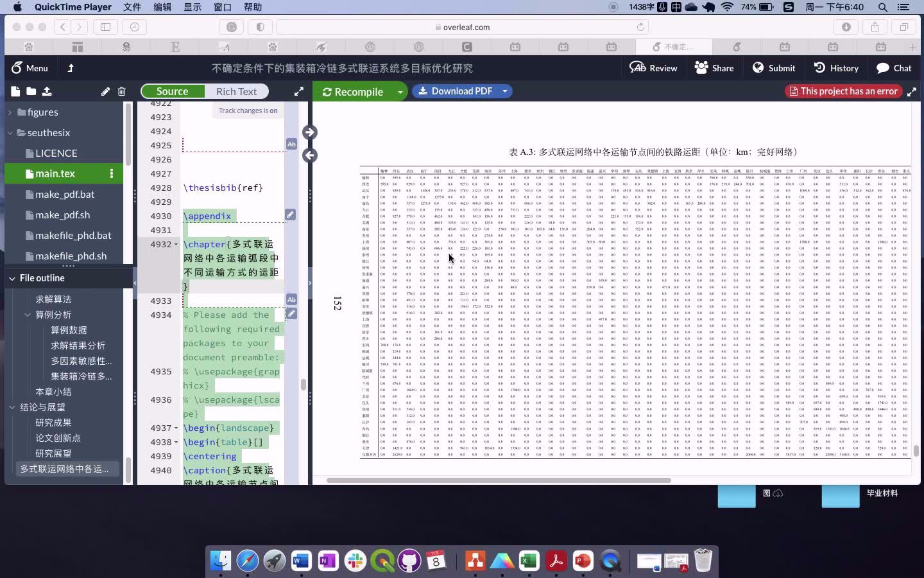Open the Share dialog
The width and height of the screenshot is (924, 578).
click(x=714, y=68)
